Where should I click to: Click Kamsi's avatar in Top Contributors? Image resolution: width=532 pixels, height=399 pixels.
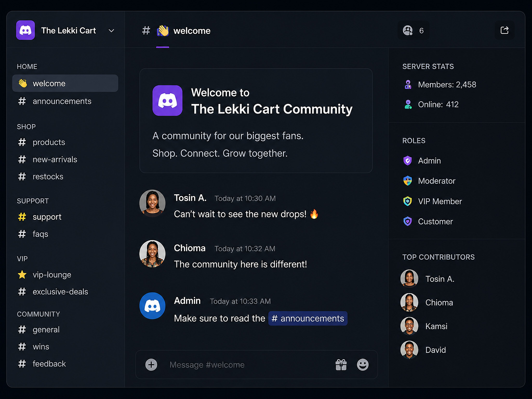(x=409, y=326)
